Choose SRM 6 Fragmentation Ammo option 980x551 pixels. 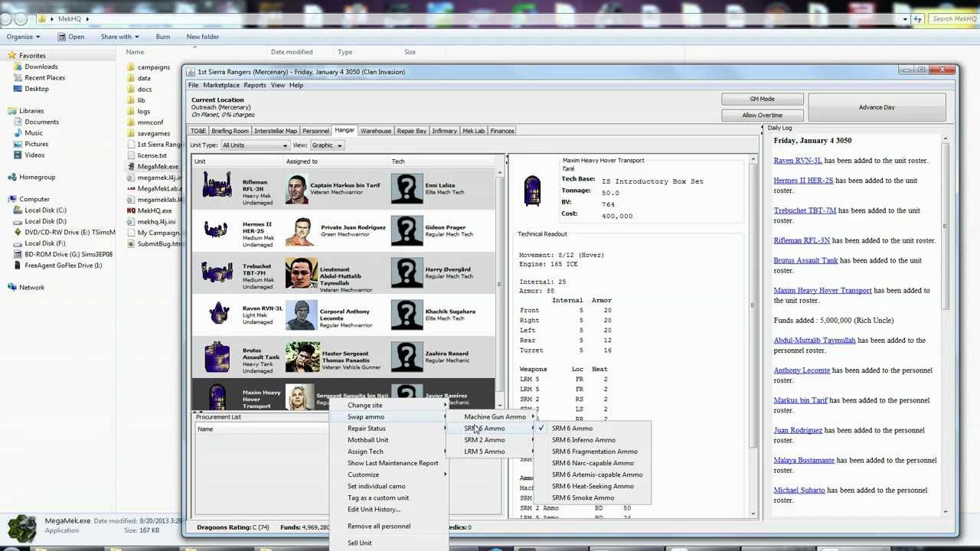coord(594,452)
